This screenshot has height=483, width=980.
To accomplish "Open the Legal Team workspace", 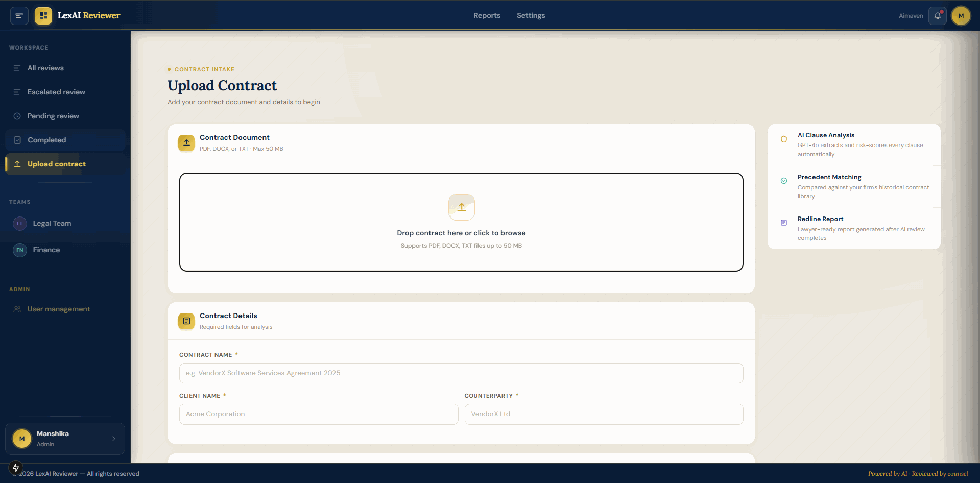I will 65,224.
